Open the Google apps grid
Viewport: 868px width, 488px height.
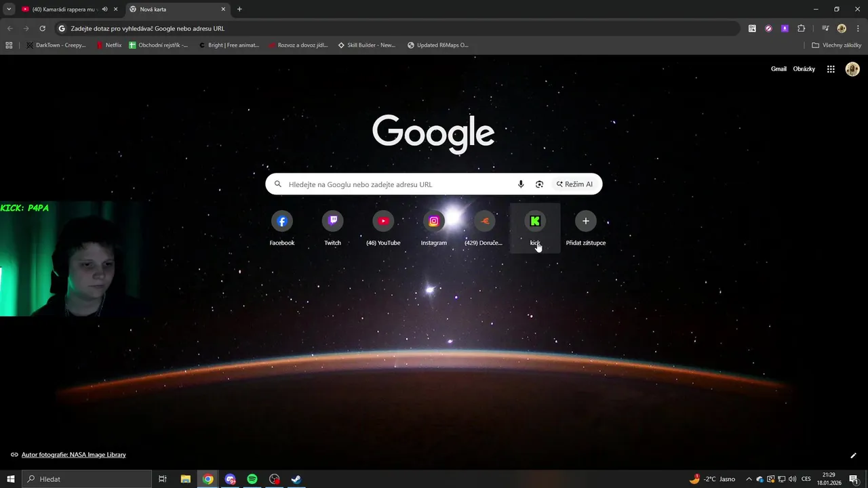831,69
